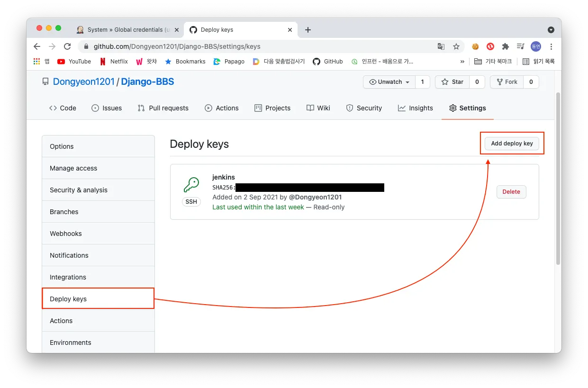Select Webhooks in settings sidebar
This screenshot has height=388, width=588.
(x=98, y=234)
